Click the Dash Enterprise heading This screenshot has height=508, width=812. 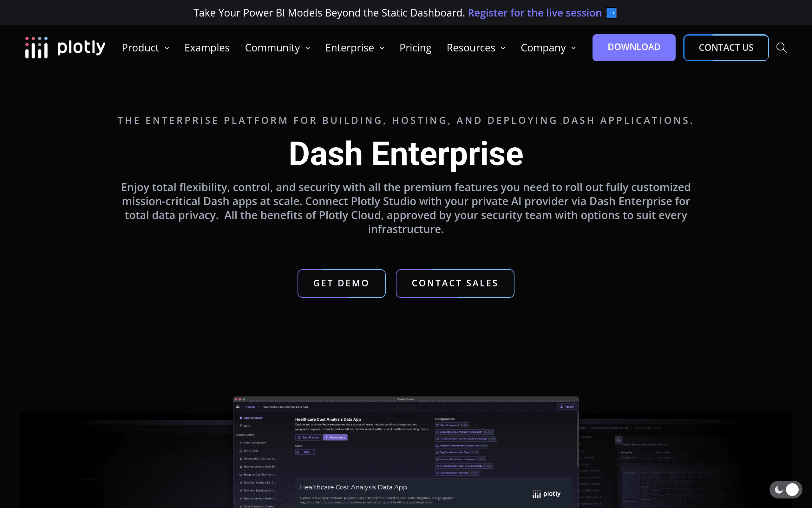(406, 154)
